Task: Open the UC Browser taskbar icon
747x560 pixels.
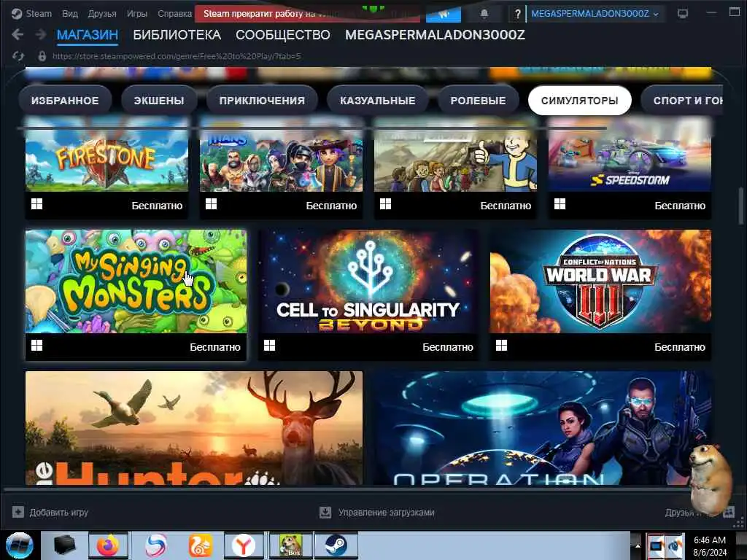Action: [x=200, y=545]
